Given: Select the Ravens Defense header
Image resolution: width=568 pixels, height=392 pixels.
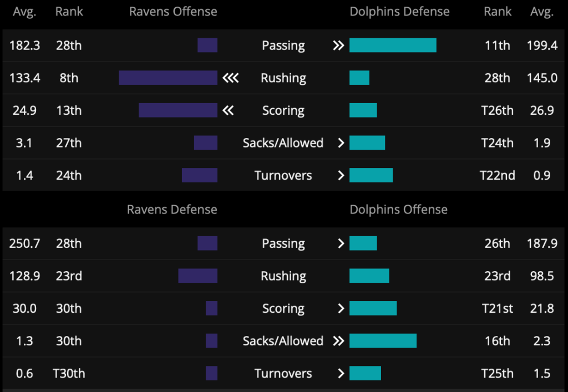Looking at the screenshot, I should point(172,210).
